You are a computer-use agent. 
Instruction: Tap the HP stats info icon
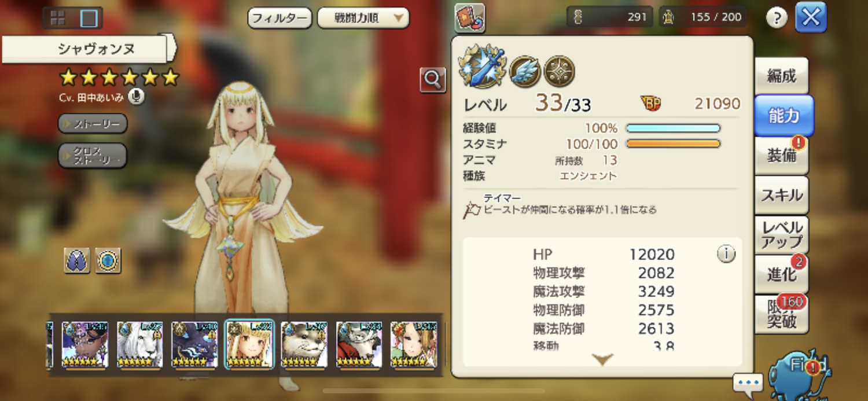coord(726,253)
